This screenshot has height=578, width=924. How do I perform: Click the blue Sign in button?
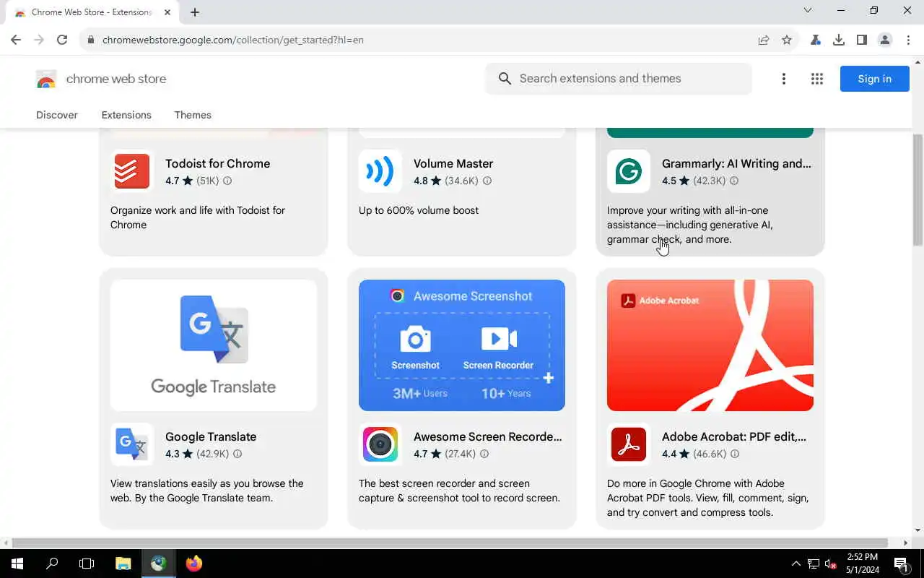point(875,79)
